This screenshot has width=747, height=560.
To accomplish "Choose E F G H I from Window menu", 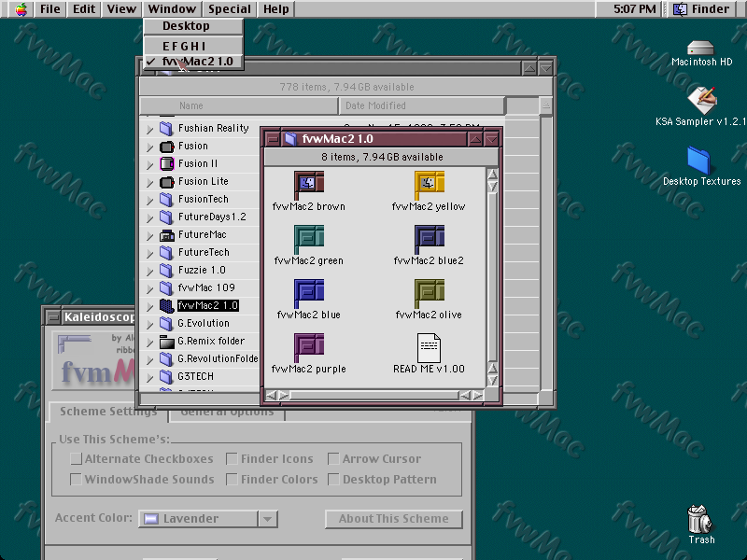I will [x=193, y=46].
